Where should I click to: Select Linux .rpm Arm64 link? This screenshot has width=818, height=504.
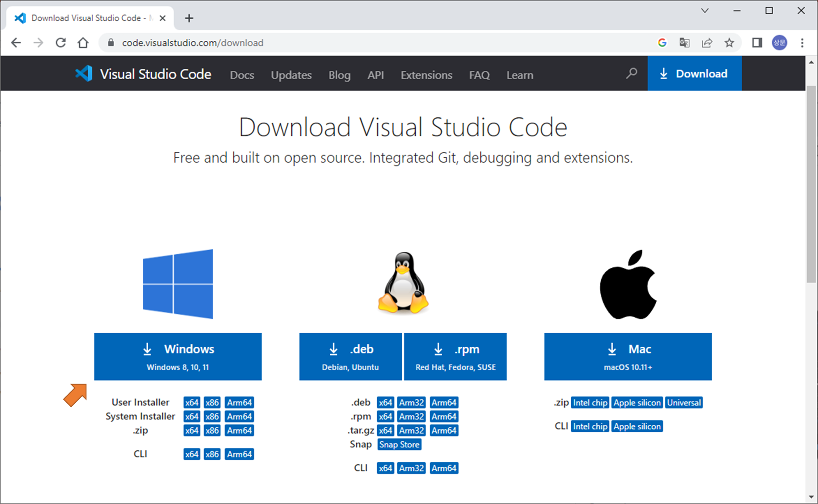444,416
